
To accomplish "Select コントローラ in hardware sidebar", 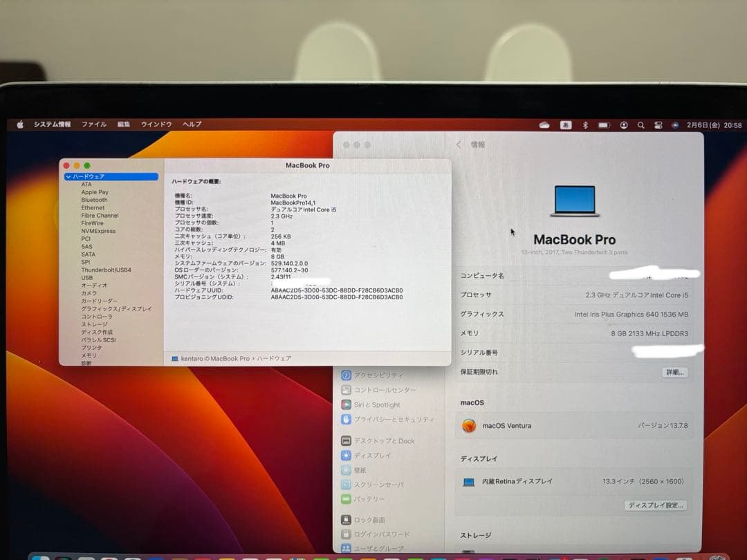I will point(97,316).
